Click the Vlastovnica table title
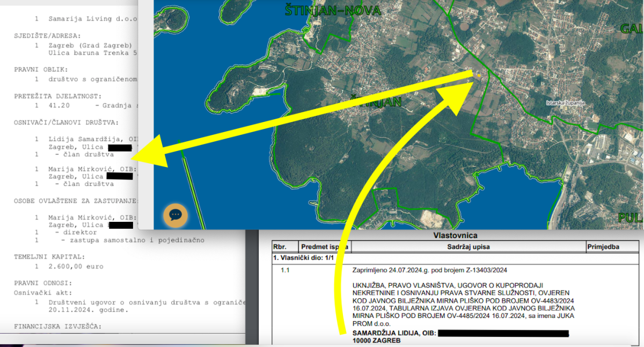644x347 pixels. tap(455, 235)
